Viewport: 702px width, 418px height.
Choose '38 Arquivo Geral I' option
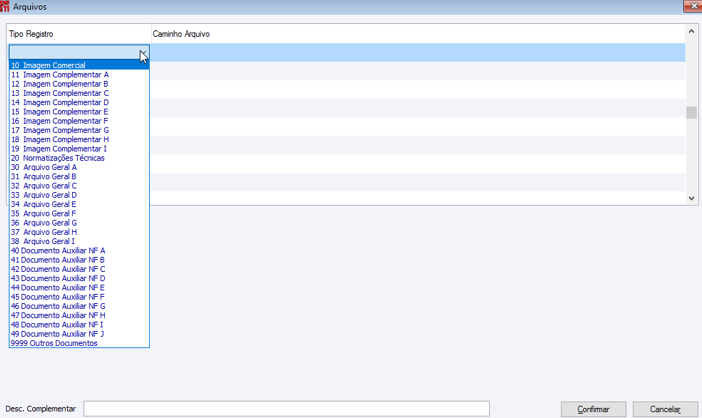[x=79, y=241]
